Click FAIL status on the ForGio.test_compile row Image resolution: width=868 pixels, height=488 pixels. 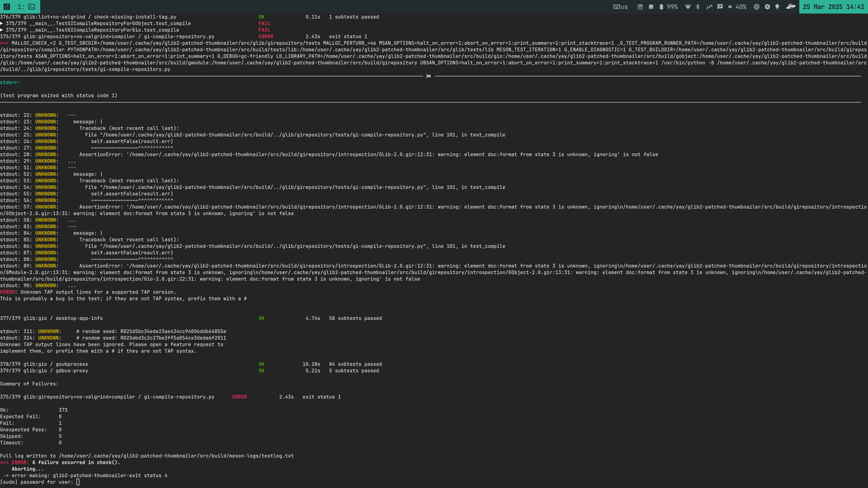tap(264, 30)
